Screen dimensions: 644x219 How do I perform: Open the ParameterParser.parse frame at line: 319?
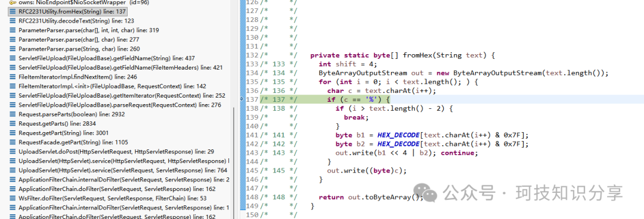pyautogui.click(x=89, y=30)
